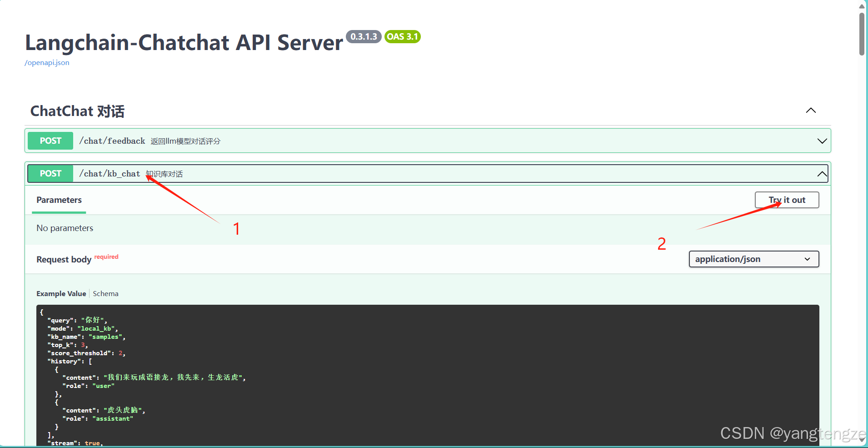Viewport: 868px width, 448px height.
Task: Click the 0.3.1.3 version badge
Action: [x=364, y=36]
